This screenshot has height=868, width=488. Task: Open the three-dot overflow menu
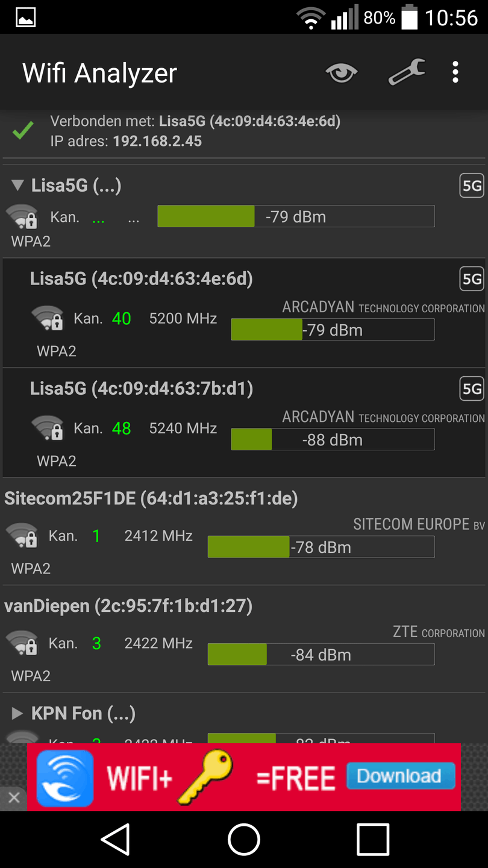click(x=455, y=72)
